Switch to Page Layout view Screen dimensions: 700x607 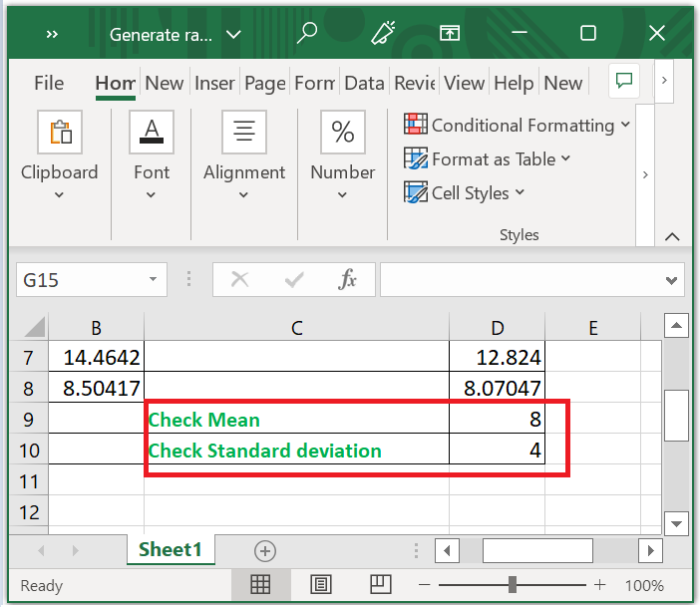point(321,584)
